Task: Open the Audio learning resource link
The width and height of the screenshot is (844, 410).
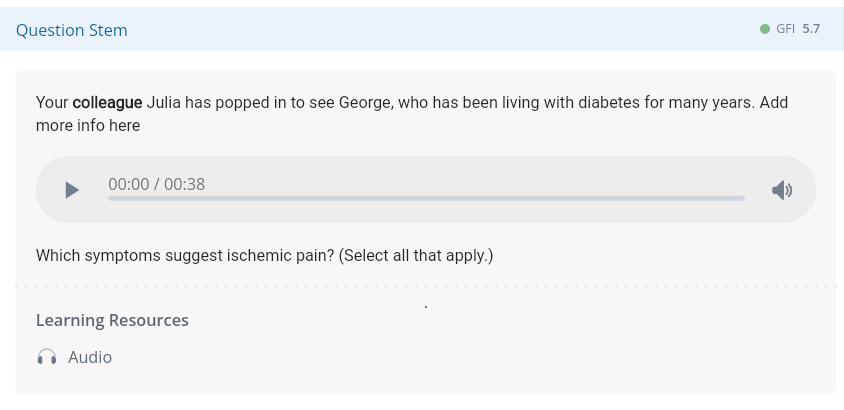Action: coord(90,357)
